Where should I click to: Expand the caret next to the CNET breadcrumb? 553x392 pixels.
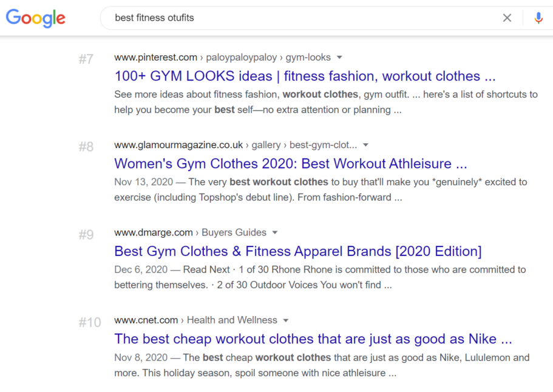click(x=285, y=320)
